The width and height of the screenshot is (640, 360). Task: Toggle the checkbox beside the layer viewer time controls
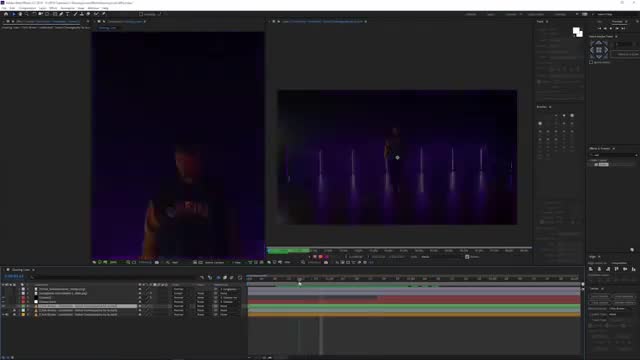(467, 257)
